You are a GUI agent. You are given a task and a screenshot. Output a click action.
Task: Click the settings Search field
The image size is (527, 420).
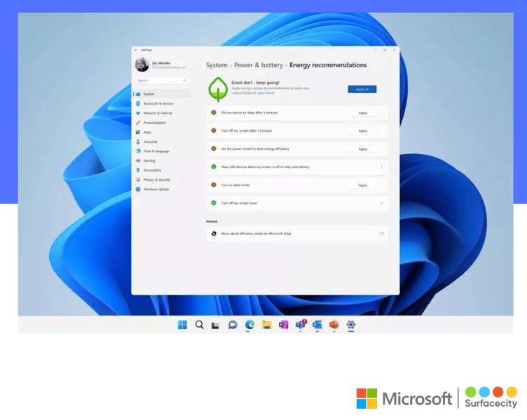coord(161,80)
